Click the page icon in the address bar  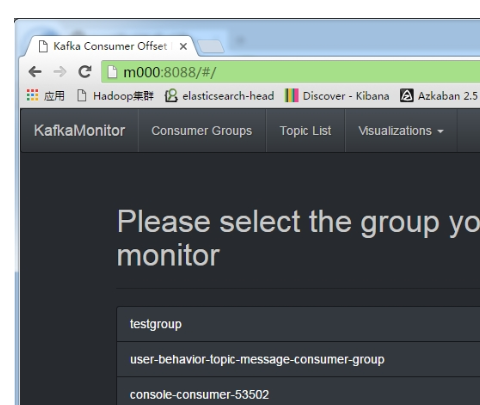[112, 72]
